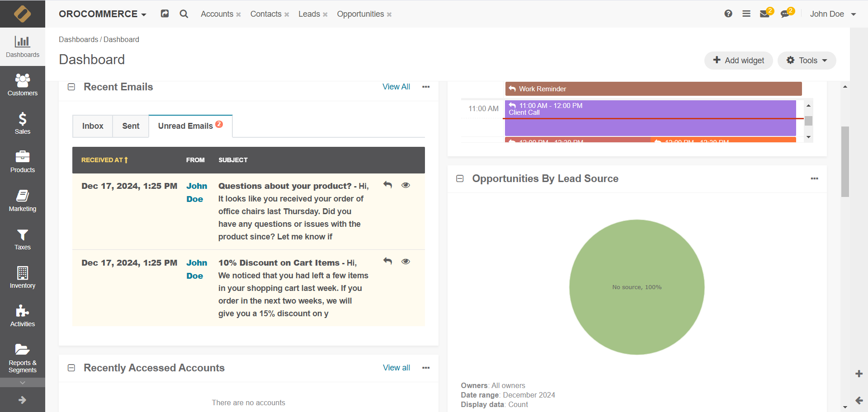Open the Taxes sidebar menu
The image size is (868, 412).
coord(23,239)
